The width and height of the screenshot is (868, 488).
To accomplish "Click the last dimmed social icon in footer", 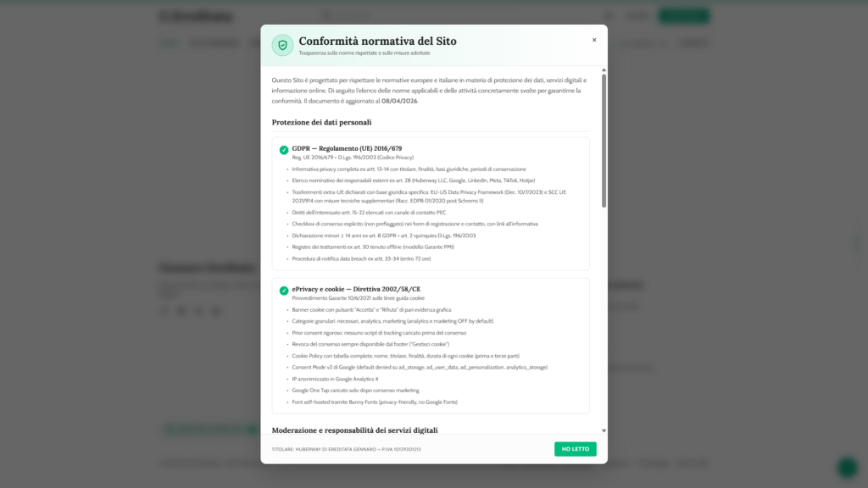I will pyautogui.click(x=216, y=311).
